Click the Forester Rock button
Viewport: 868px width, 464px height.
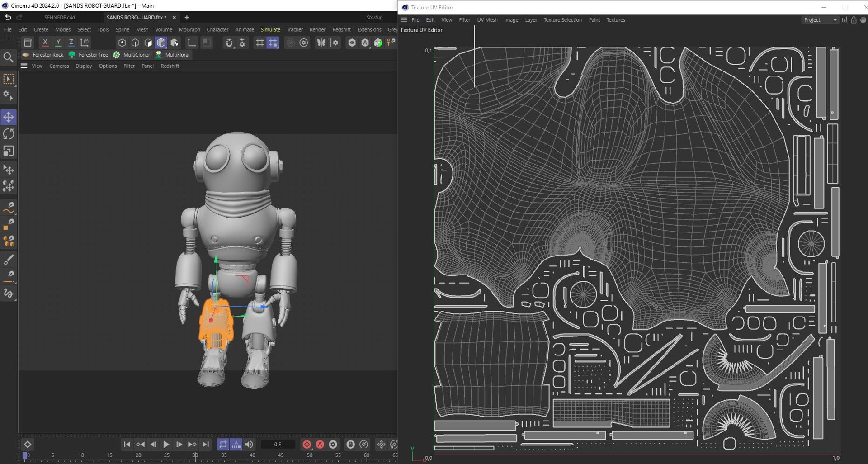[x=43, y=55]
